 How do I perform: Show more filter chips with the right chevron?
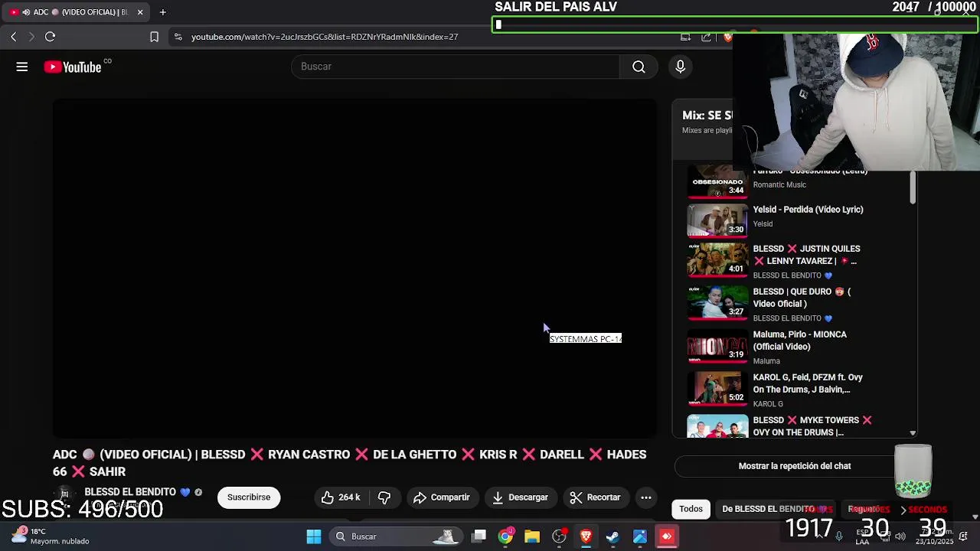(903, 510)
